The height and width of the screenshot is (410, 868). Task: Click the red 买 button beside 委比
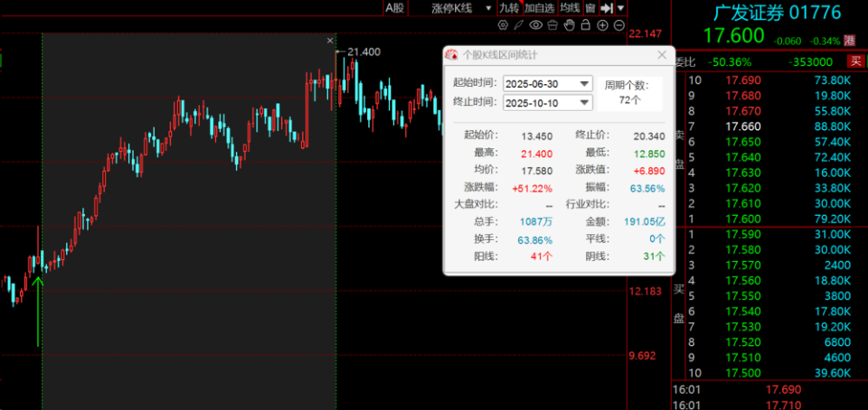855,62
